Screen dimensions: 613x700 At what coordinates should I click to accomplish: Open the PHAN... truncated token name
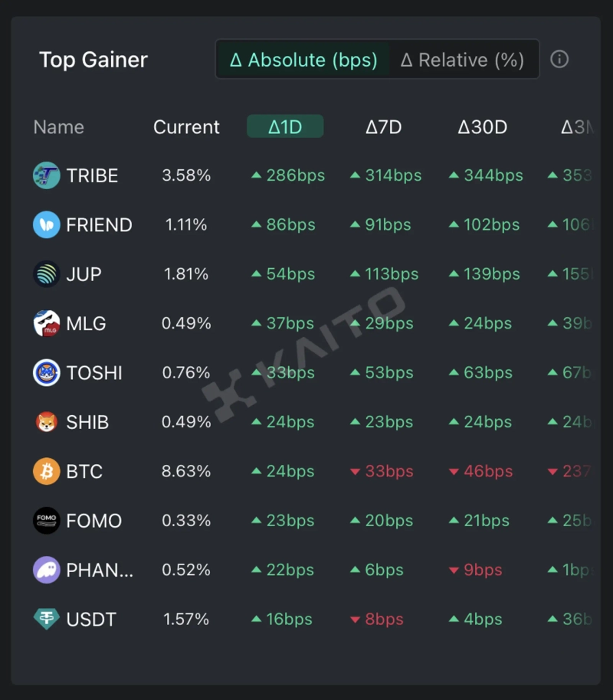(100, 570)
